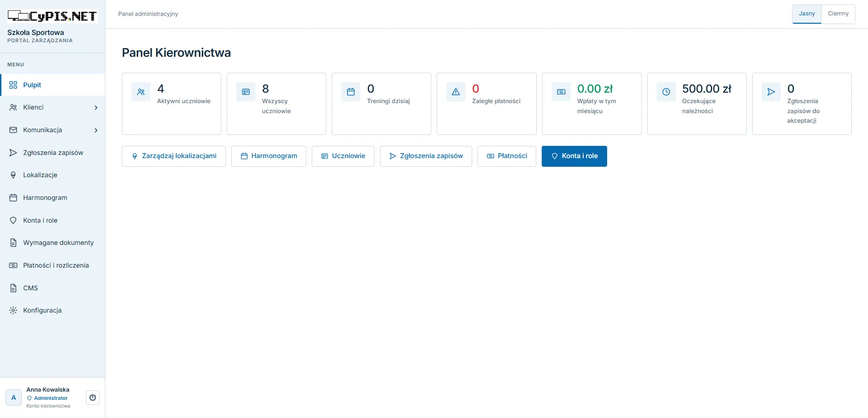Click the Anna Kowalska avatar
868x418 pixels.
click(x=14, y=398)
